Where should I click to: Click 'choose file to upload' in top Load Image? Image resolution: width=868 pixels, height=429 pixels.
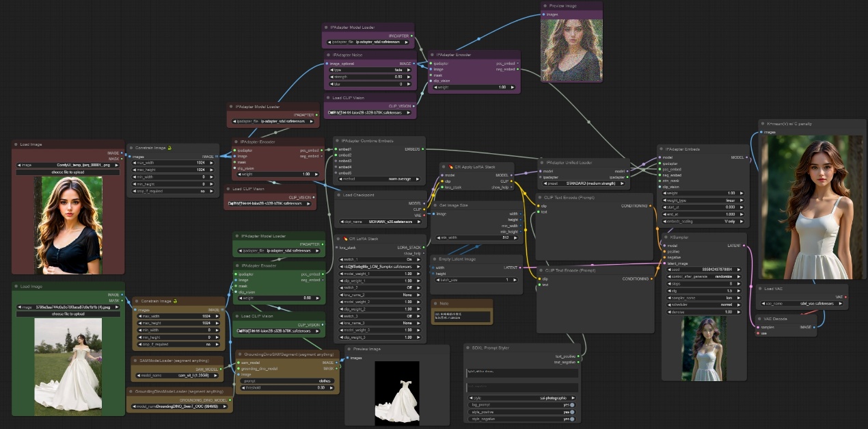pyautogui.click(x=58, y=172)
